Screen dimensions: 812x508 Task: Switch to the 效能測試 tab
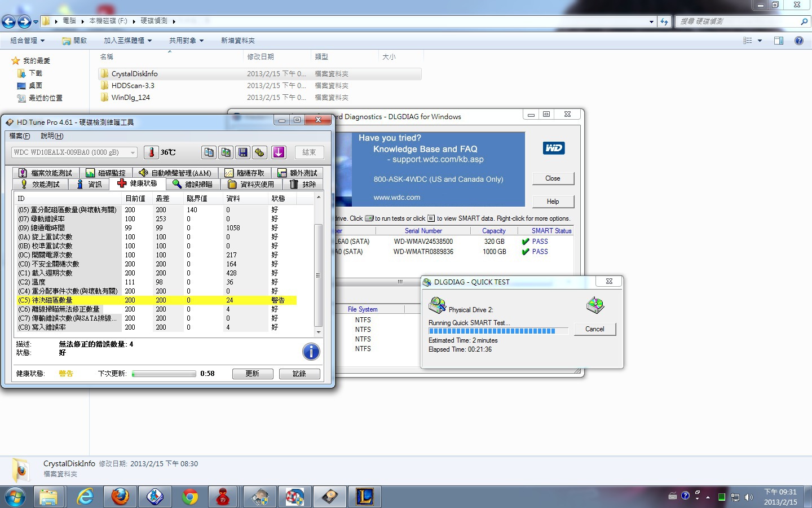point(40,185)
